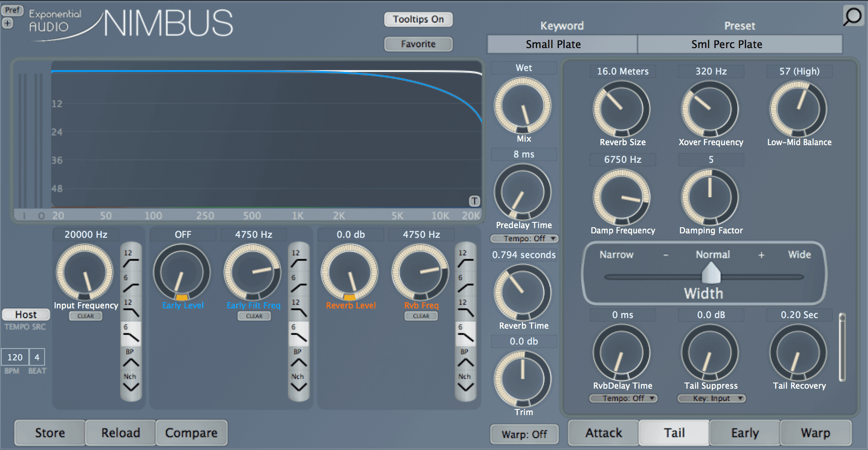Image resolution: width=868 pixels, height=450 pixels.
Task: Toggle the T marker in the EQ graph
Action: pyautogui.click(x=474, y=201)
